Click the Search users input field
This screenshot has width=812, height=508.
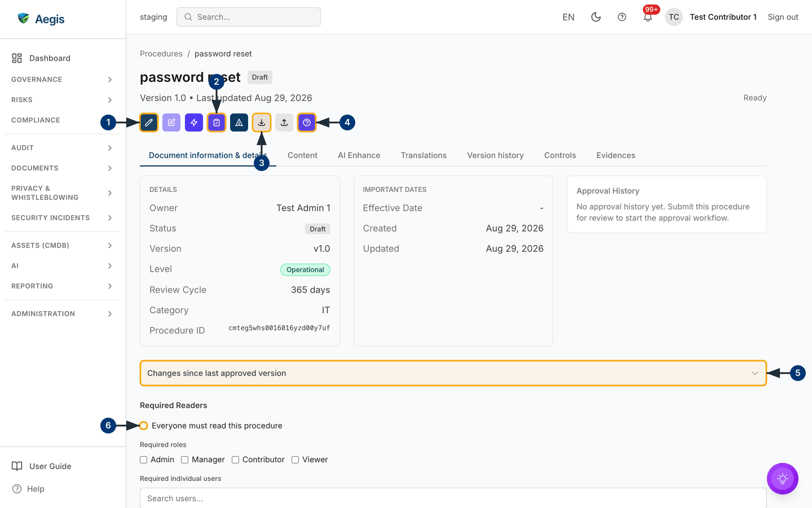[453, 498]
